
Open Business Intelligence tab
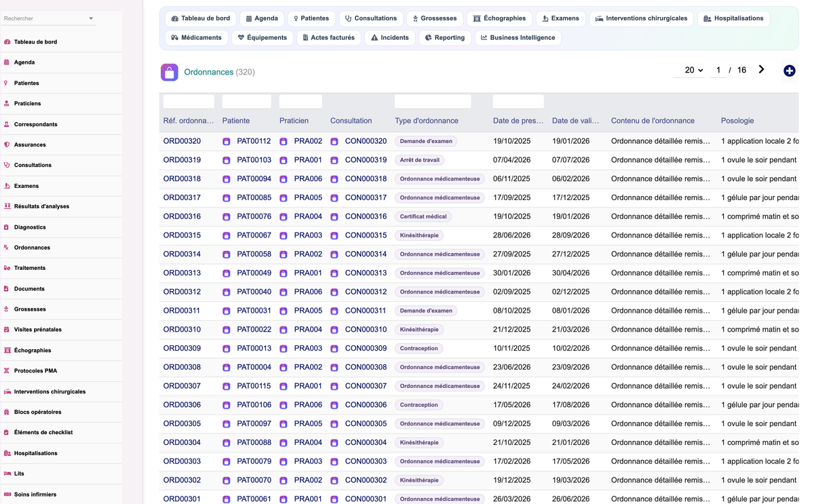(x=518, y=37)
